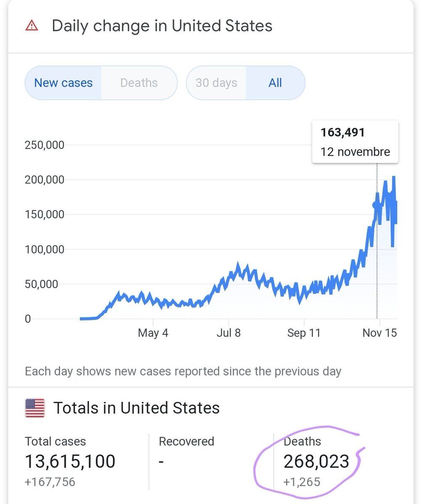The height and width of the screenshot is (504, 421).
Task: Click the Sep 11 axis label
Action: pyautogui.click(x=303, y=333)
